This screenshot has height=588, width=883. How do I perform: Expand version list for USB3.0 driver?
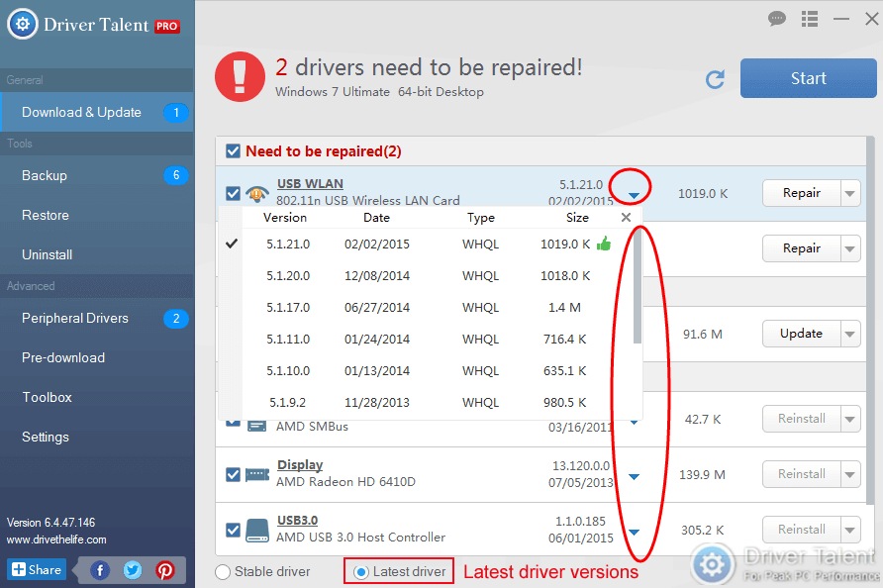pos(634,532)
